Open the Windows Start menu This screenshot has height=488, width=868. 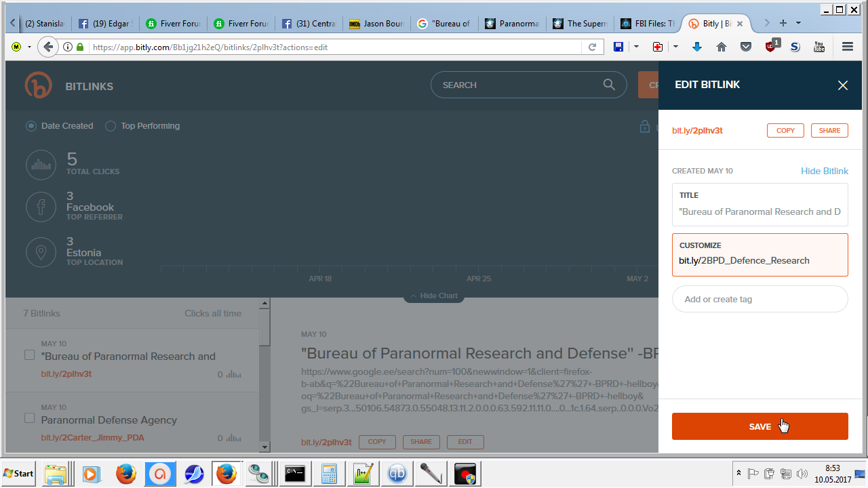[19, 473]
